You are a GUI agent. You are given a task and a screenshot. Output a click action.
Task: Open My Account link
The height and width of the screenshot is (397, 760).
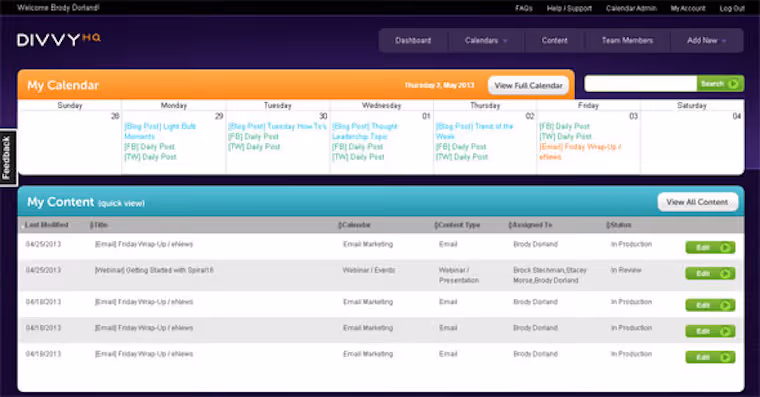(688, 8)
